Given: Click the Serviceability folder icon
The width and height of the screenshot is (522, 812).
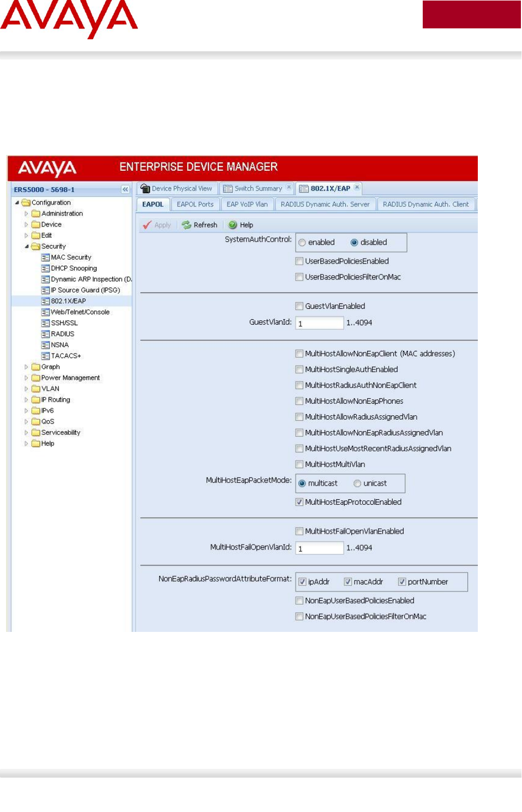Looking at the screenshot, I should click(x=36, y=432).
